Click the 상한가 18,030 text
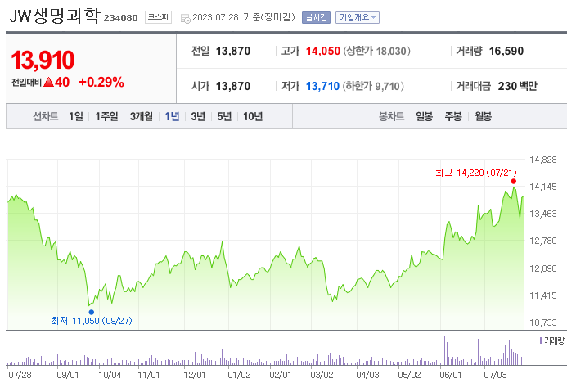Screen dimensions: 567x392 point(376,51)
